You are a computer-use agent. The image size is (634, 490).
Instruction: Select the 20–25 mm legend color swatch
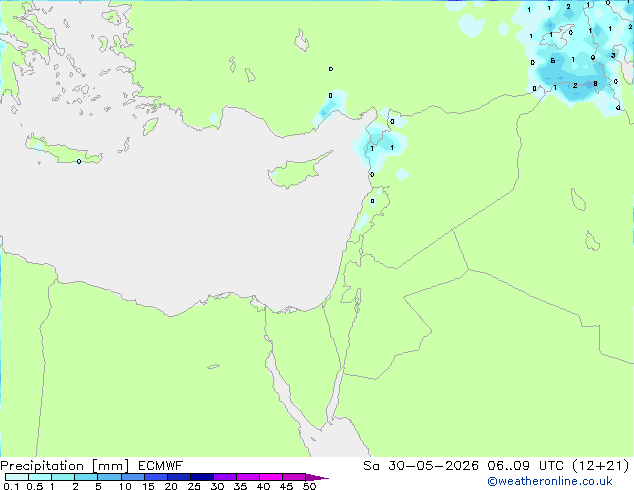(x=178, y=477)
